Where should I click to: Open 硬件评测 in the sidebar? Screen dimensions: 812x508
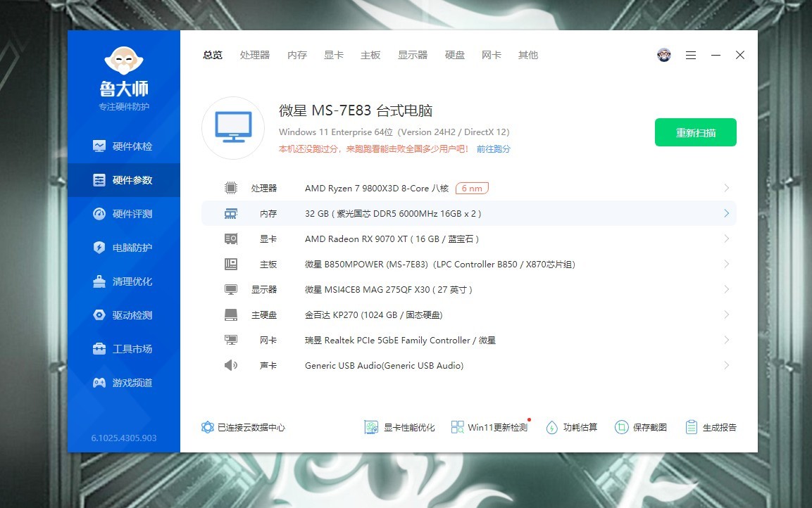(x=124, y=214)
